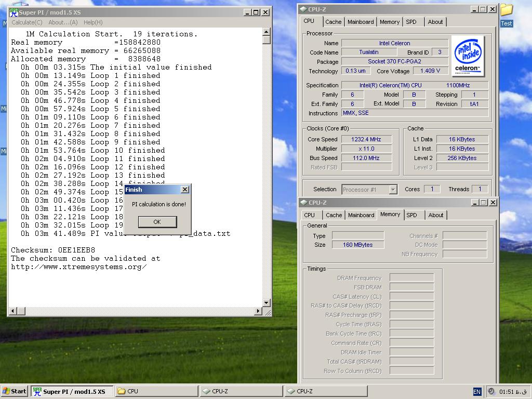Activate Super PI / mod1.5 XS taskbar button
The width and height of the screenshot is (532, 399).
tap(72, 391)
